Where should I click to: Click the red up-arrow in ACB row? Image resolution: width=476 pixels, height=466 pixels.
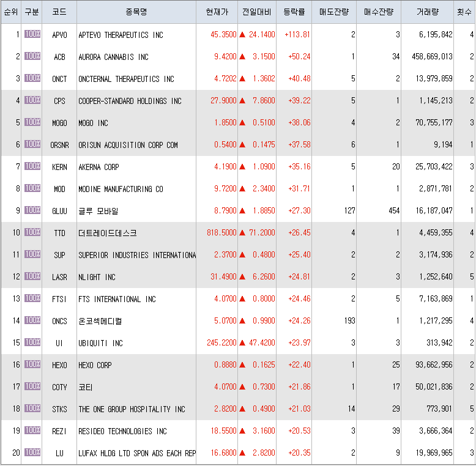[242, 57]
